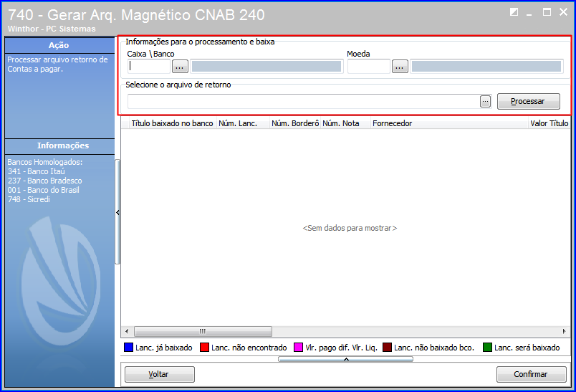Click the horizontal scrollbar left arrow
Screen dimensions: 576x392
click(x=127, y=331)
